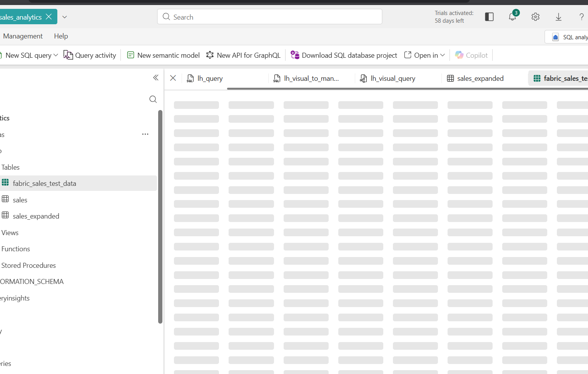Open the Management menu
This screenshot has width=588, height=374.
23,36
